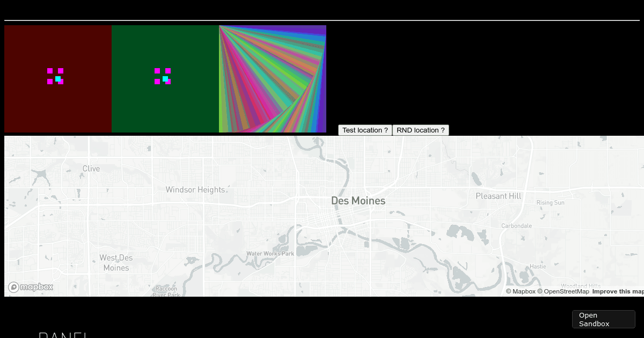Click the West Des Moines map label
The height and width of the screenshot is (338, 644).
(116, 263)
